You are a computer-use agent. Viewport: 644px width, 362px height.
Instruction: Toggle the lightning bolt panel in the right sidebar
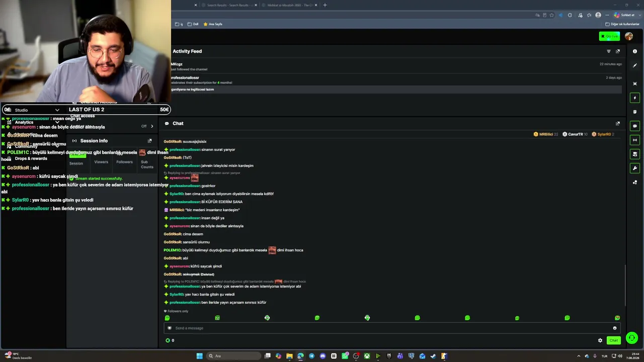635,98
